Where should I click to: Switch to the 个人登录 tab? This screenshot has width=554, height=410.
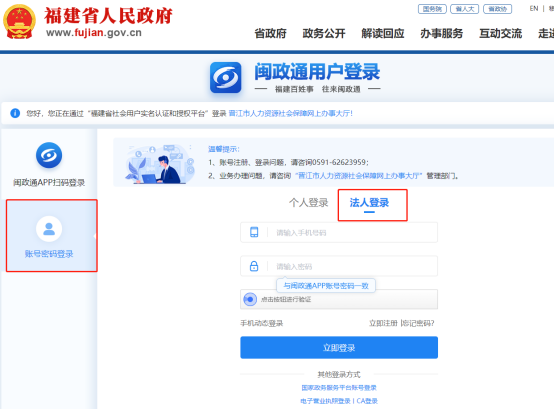coord(308,203)
